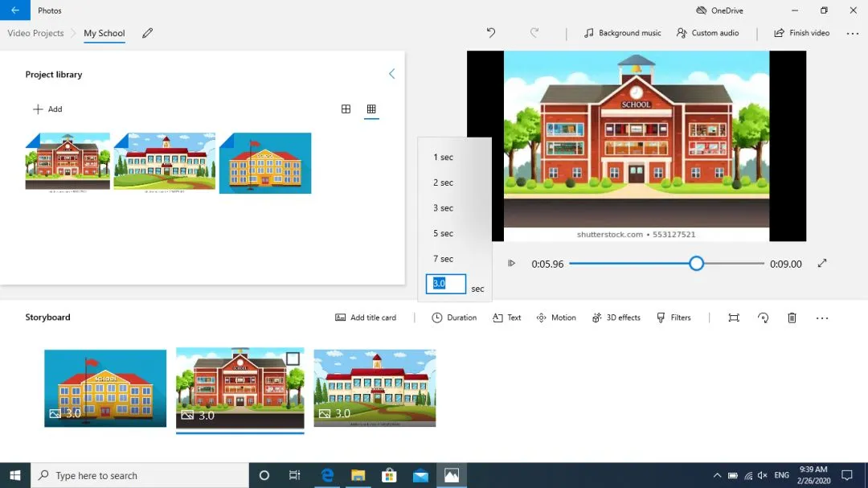The image size is (868, 488).
Task: Select yellow school library thumbnail
Action: 265,163
